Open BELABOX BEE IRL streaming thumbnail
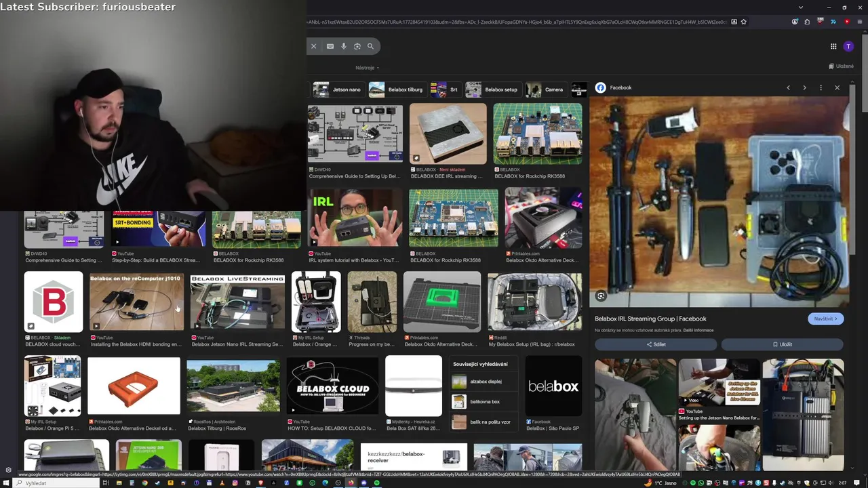 [x=448, y=134]
